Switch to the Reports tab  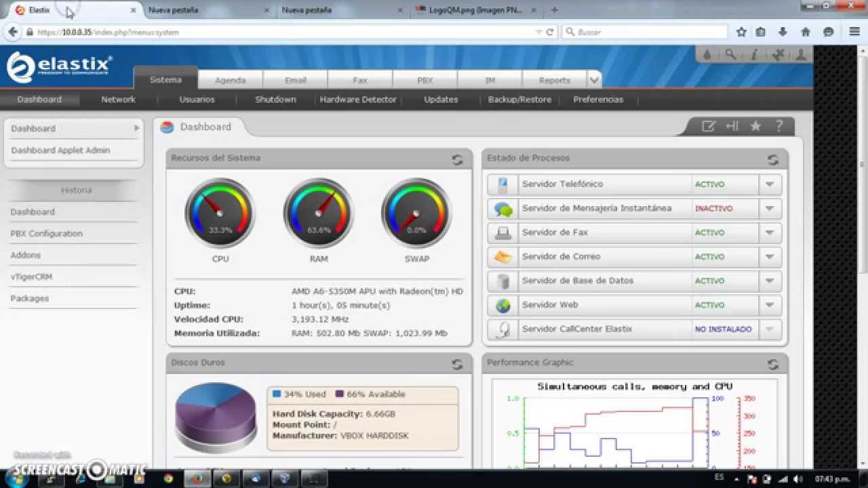(x=555, y=80)
